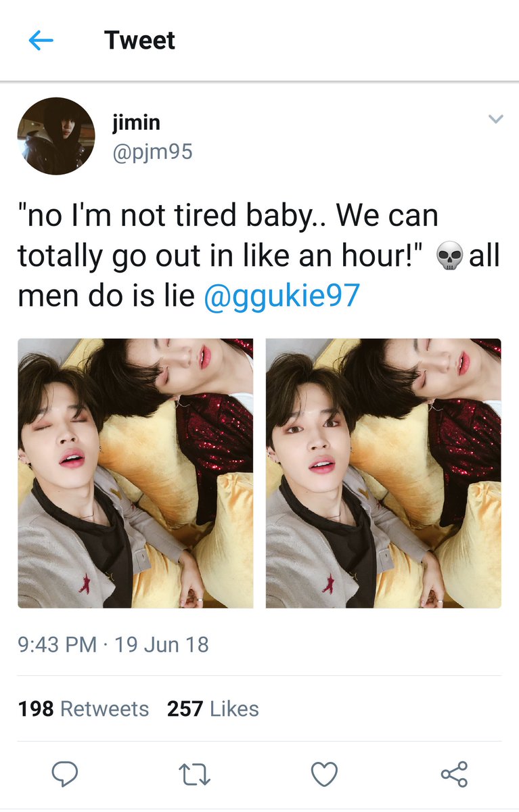This screenshot has width=519, height=812.
Task: Tap the skull emoji in the tweet
Action: pyautogui.click(x=449, y=258)
